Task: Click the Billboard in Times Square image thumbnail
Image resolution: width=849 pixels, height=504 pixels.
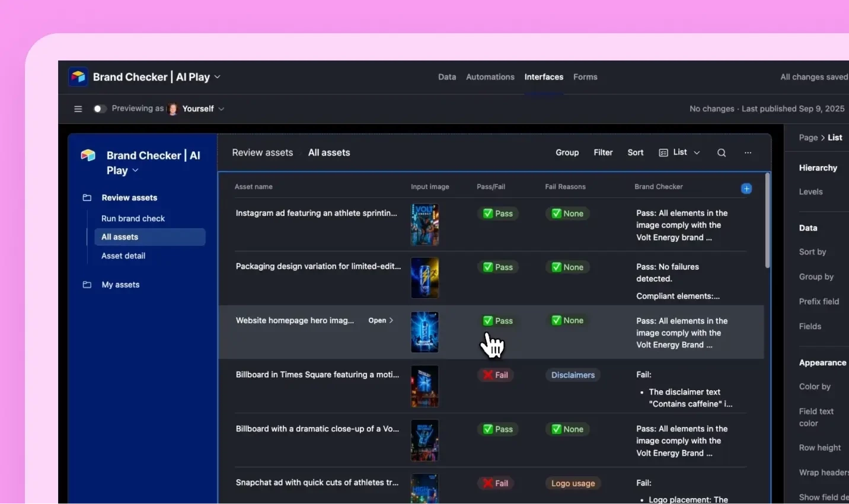Action: click(425, 387)
